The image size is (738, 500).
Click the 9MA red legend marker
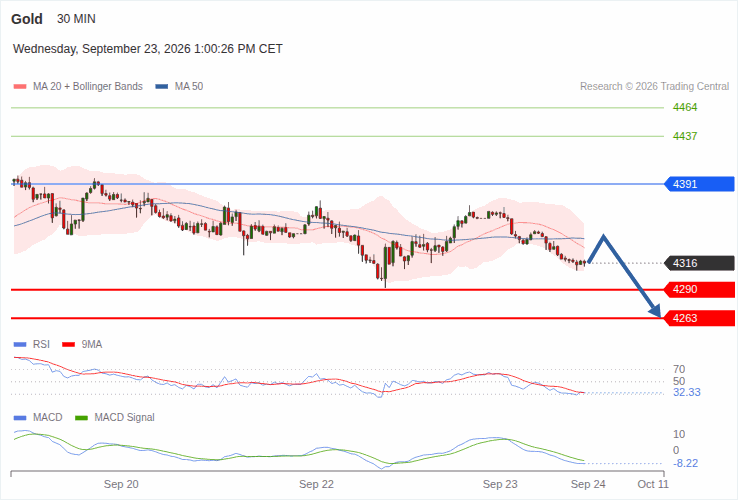point(69,345)
